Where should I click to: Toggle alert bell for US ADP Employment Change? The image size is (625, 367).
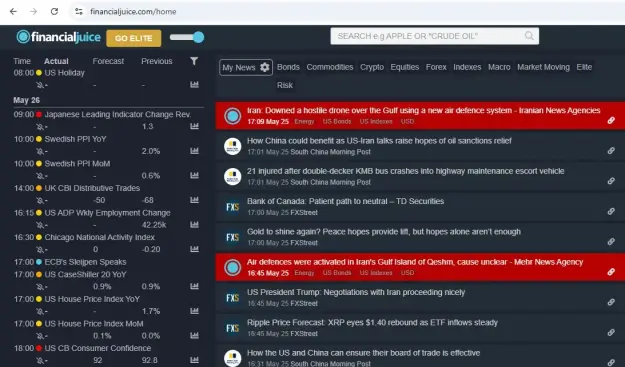[x=40, y=225]
